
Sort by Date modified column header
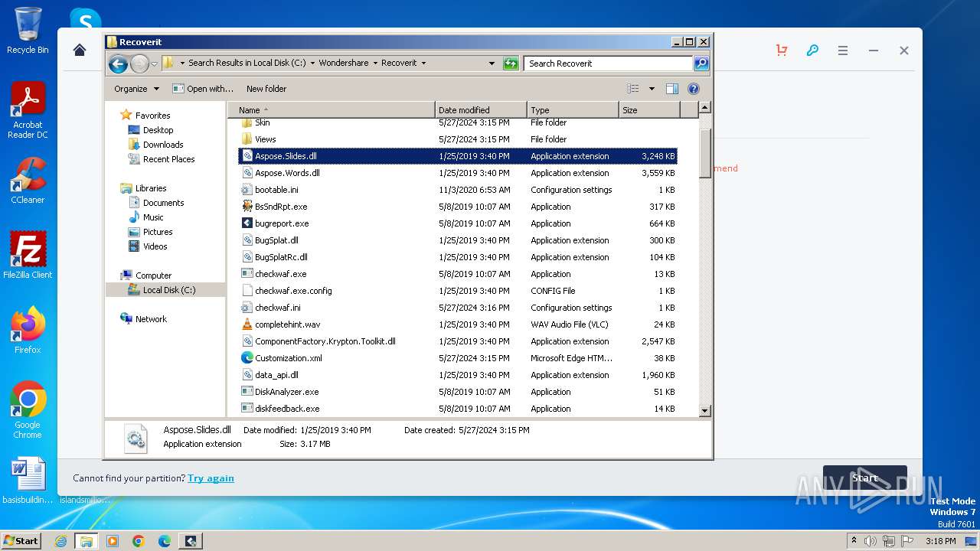481,110
